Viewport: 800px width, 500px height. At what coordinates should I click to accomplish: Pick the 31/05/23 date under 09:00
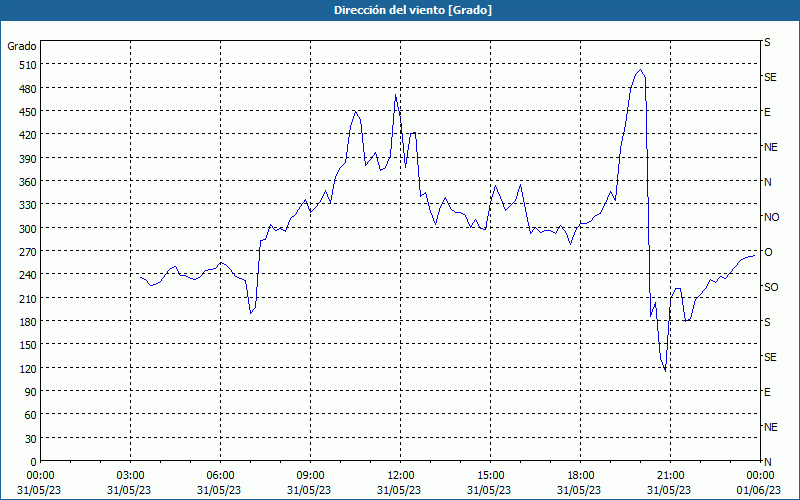click(x=309, y=490)
